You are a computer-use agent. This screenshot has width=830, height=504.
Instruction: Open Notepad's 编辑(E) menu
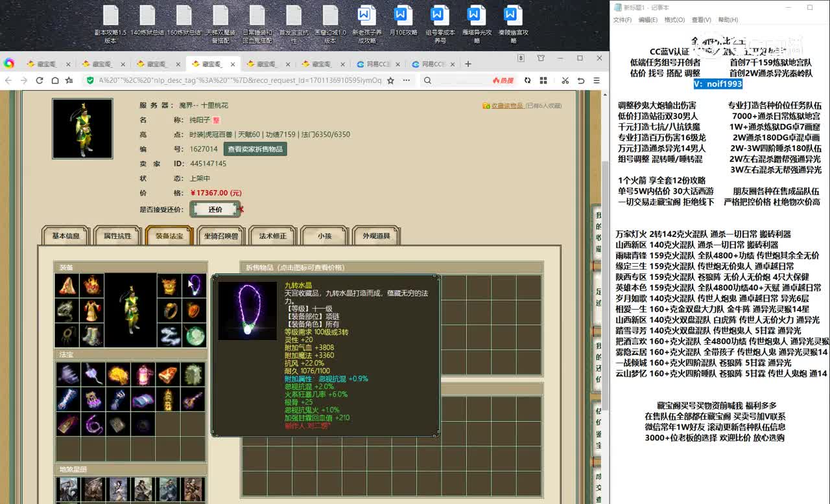pyautogui.click(x=648, y=20)
